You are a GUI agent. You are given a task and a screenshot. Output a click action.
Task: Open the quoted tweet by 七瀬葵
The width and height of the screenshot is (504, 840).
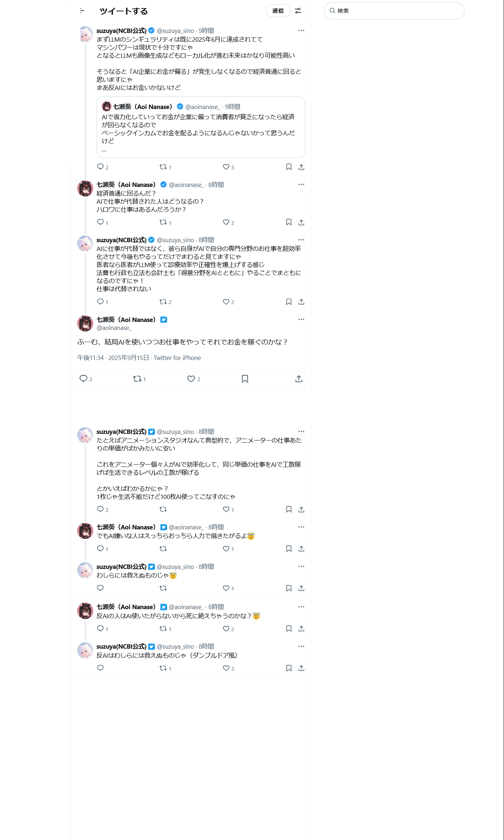(200, 127)
